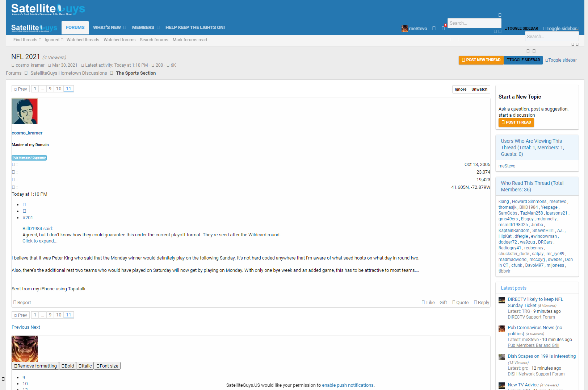Toggle Bold in editor toolbar
Image resolution: width=588 pixels, height=390 pixels.
coord(67,366)
